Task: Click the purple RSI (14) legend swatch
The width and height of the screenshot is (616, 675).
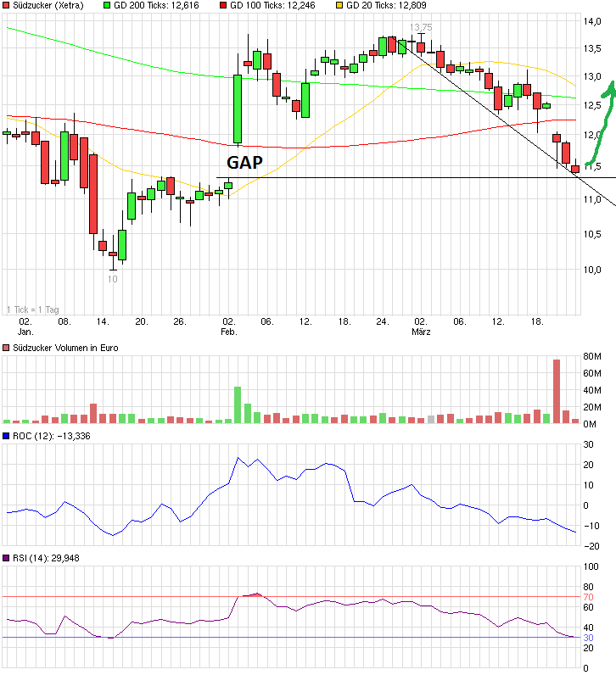Action: tap(6, 558)
